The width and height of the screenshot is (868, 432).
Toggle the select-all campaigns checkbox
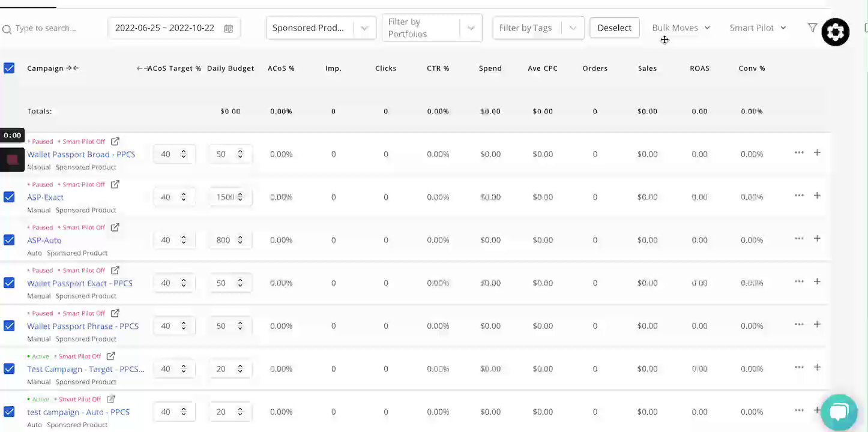[9, 68]
